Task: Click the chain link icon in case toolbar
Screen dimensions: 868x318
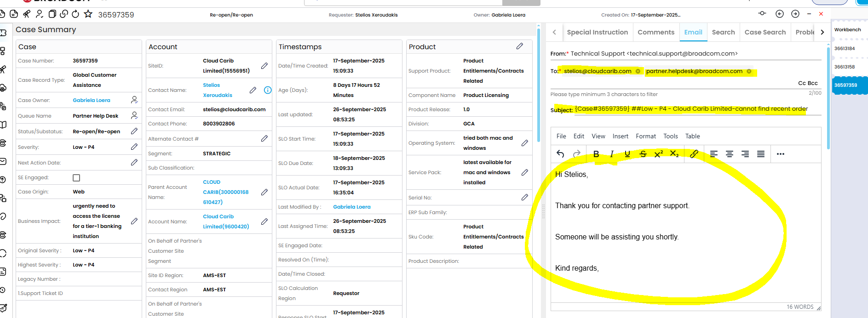Action: pos(64,14)
